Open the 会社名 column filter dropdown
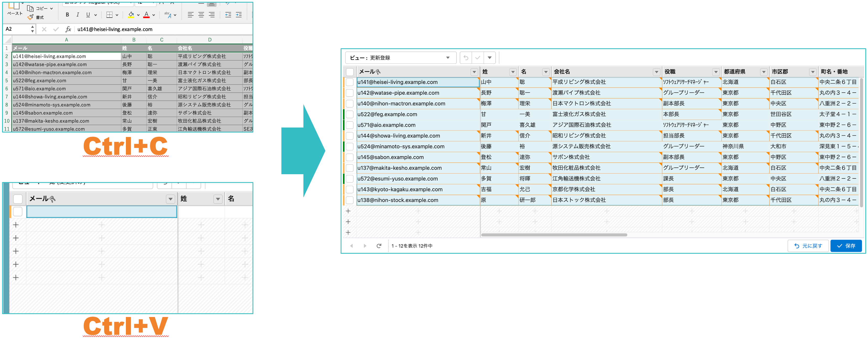 click(x=656, y=72)
